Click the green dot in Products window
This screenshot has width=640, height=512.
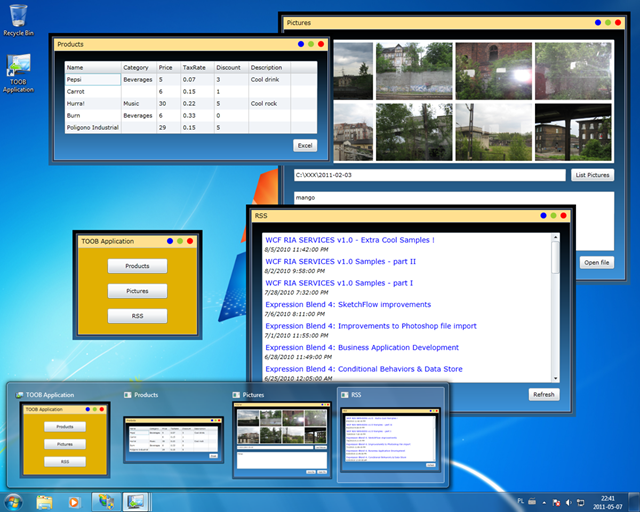(311, 44)
